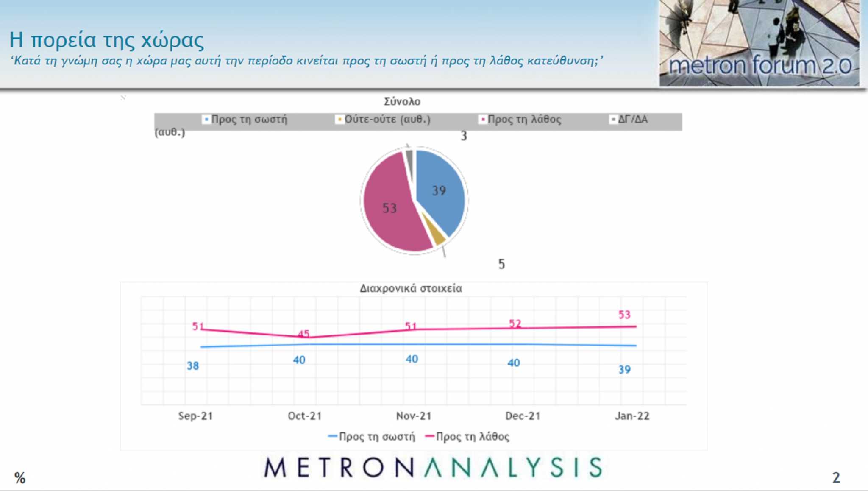Click the Sep-21 axis label

[x=195, y=416]
